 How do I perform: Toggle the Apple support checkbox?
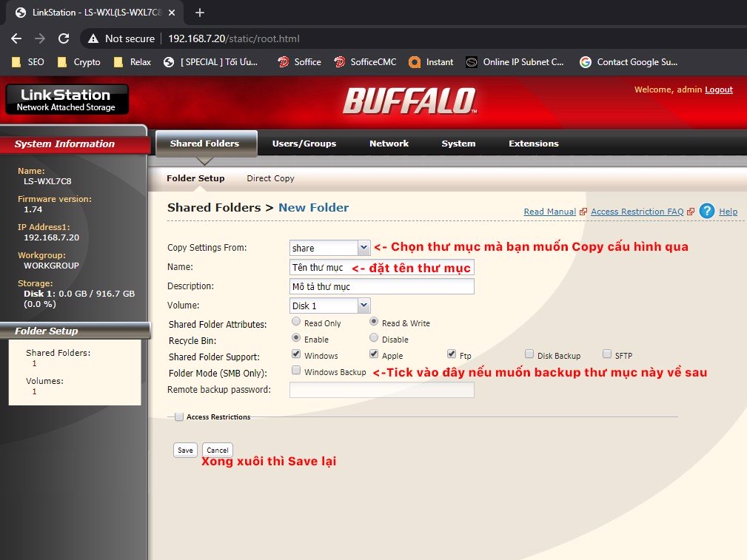pos(374,354)
